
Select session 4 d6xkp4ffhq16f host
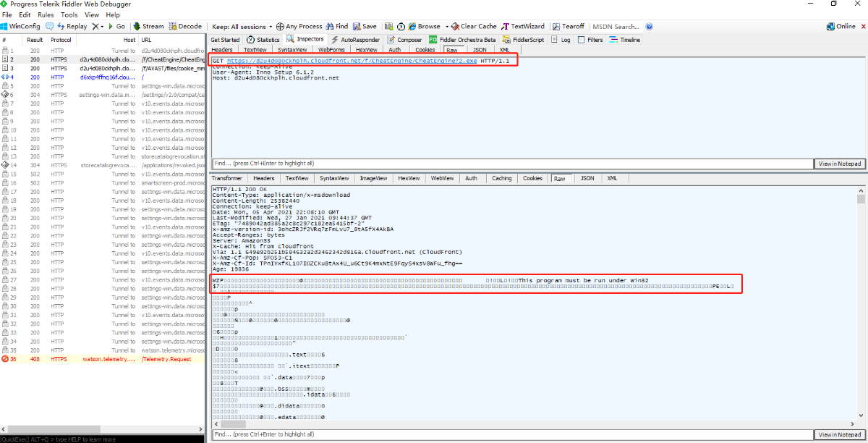tap(103, 77)
